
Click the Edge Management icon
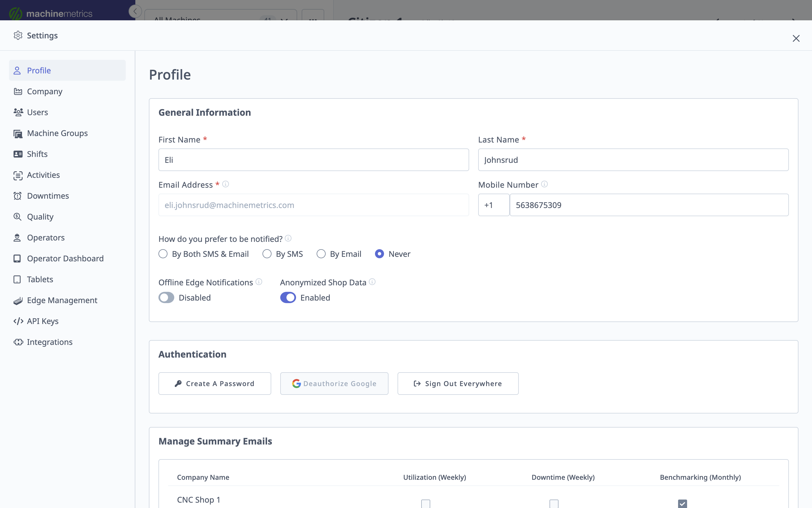(18, 300)
